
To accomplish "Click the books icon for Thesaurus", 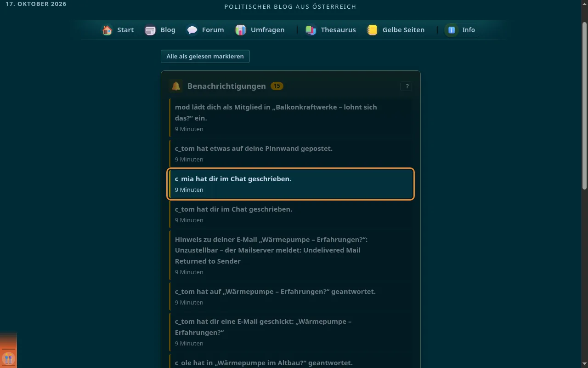I will pos(311,30).
